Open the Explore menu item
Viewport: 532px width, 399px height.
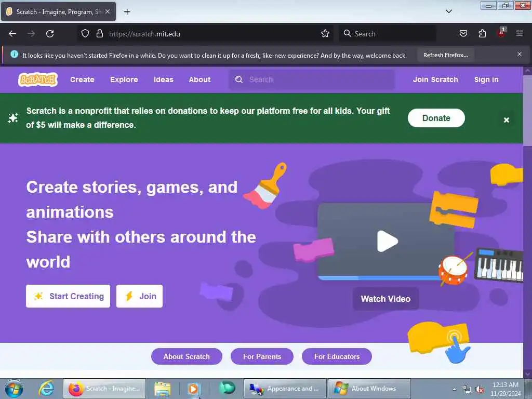124,79
